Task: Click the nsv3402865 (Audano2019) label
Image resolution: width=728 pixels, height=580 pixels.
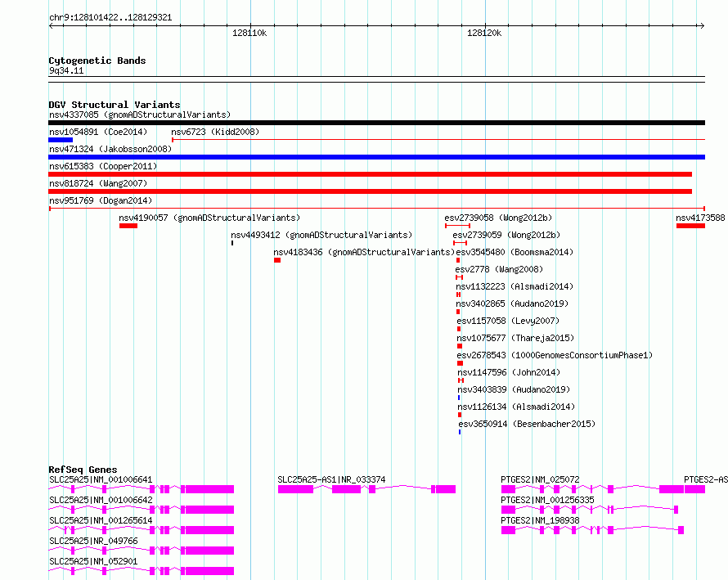Action: (x=512, y=303)
